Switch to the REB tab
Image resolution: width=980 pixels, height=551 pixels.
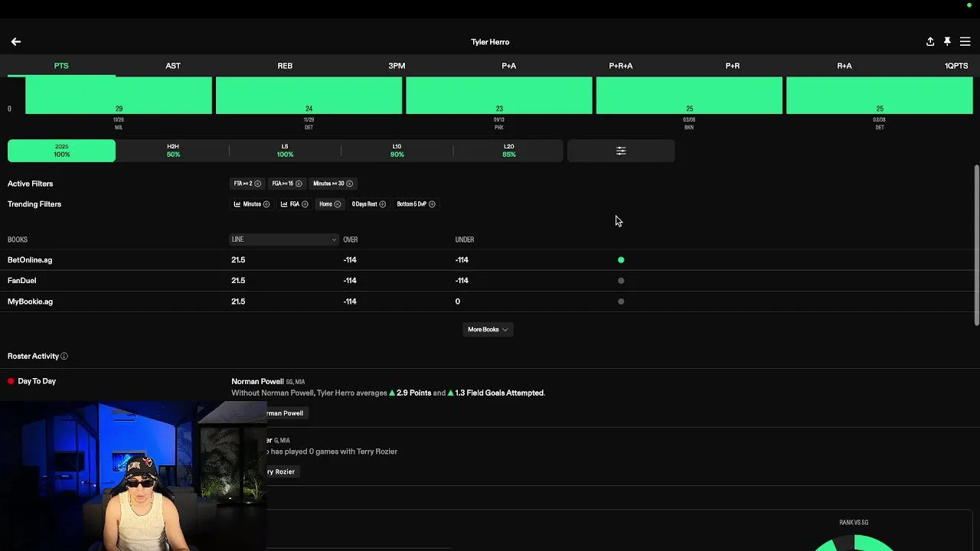pyautogui.click(x=285, y=66)
